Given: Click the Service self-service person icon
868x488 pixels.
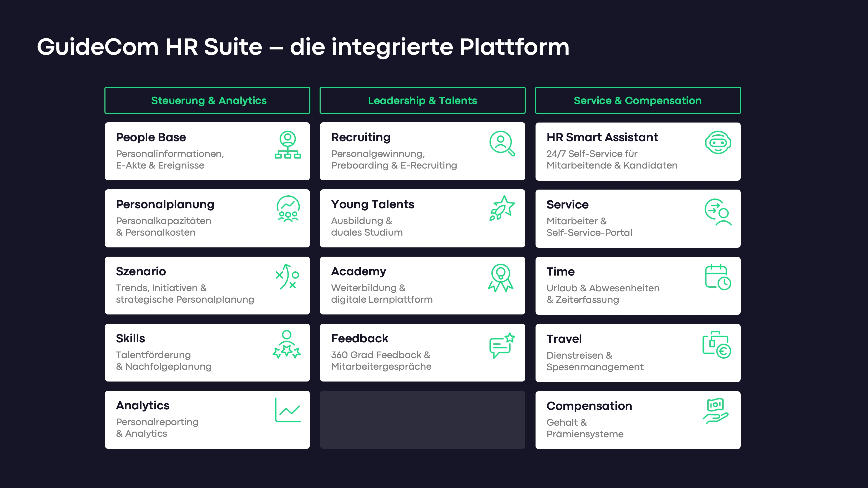Looking at the screenshot, I should (x=718, y=212).
